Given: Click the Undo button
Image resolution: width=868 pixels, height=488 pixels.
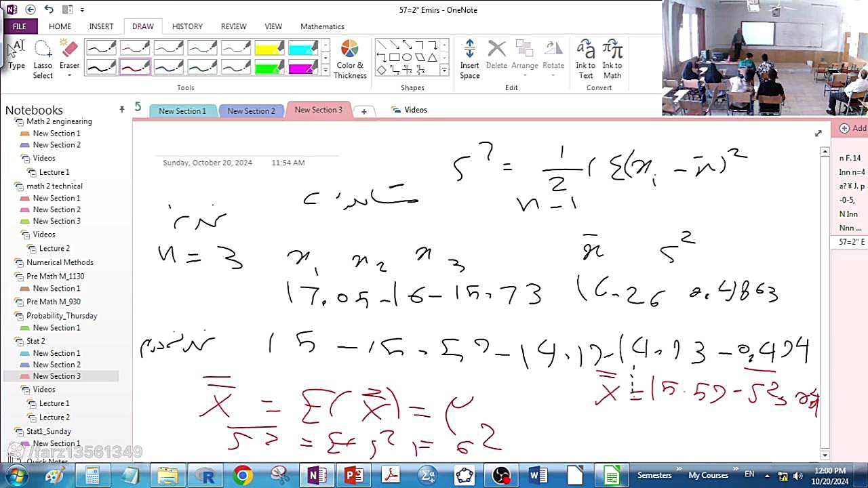Looking at the screenshot, I should (49, 9).
